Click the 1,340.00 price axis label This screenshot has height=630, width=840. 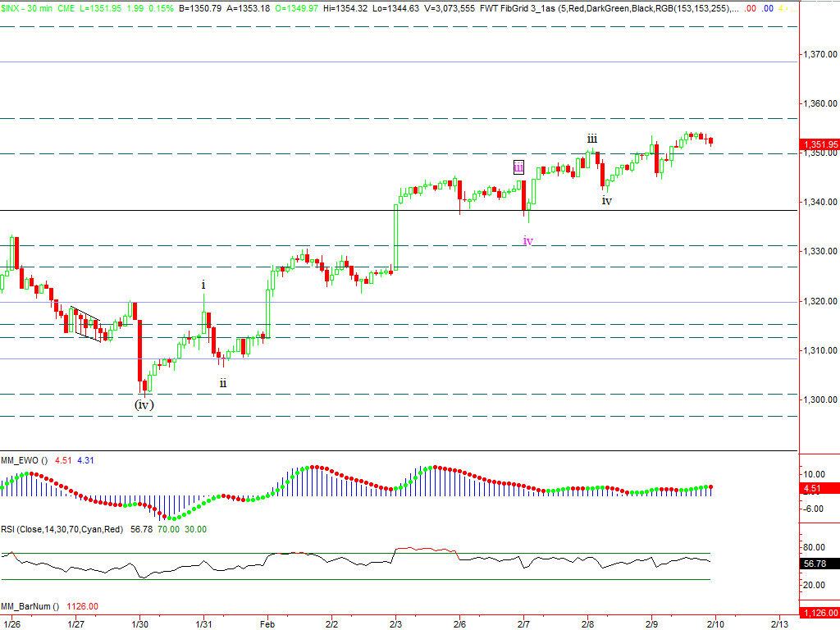[820, 202]
